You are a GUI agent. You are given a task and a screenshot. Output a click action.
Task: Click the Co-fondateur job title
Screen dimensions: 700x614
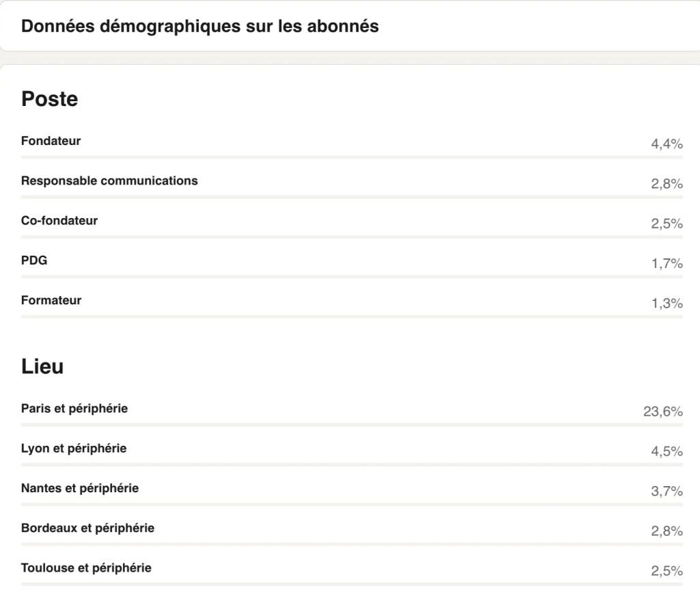(x=59, y=221)
